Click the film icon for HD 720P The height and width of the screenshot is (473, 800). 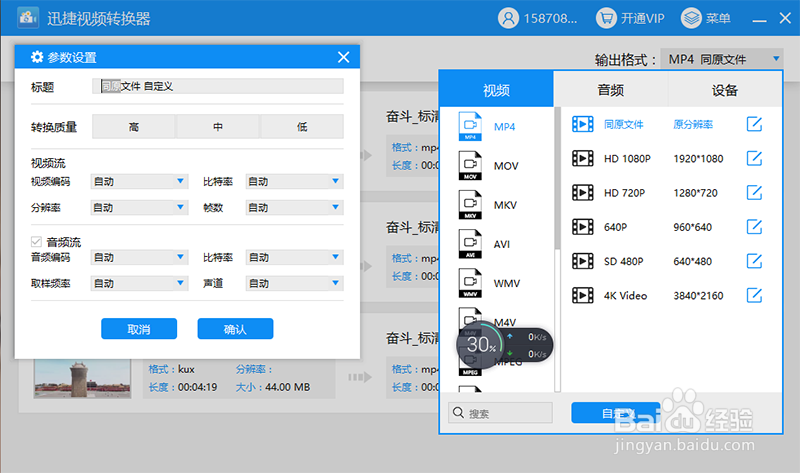pyautogui.click(x=583, y=192)
